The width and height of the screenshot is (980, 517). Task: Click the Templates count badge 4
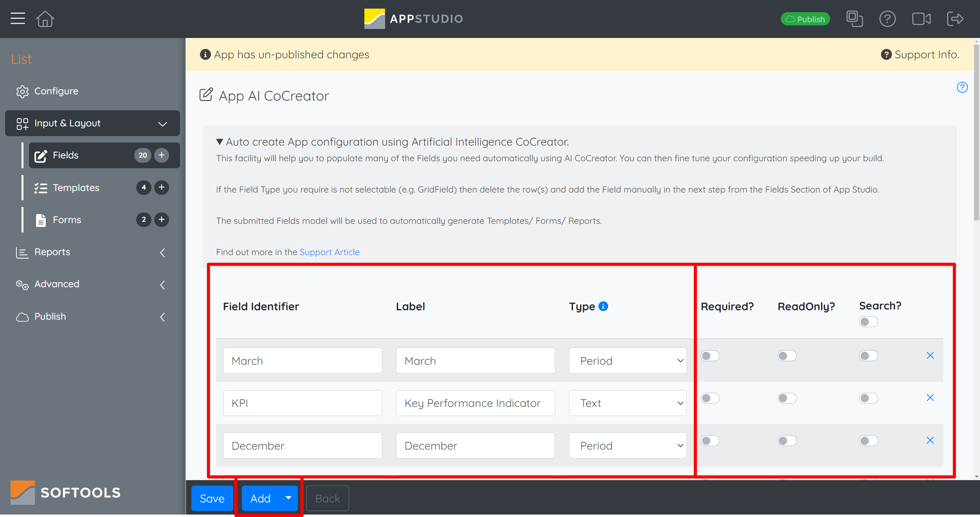pyautogui.click(x=143, y=187)
